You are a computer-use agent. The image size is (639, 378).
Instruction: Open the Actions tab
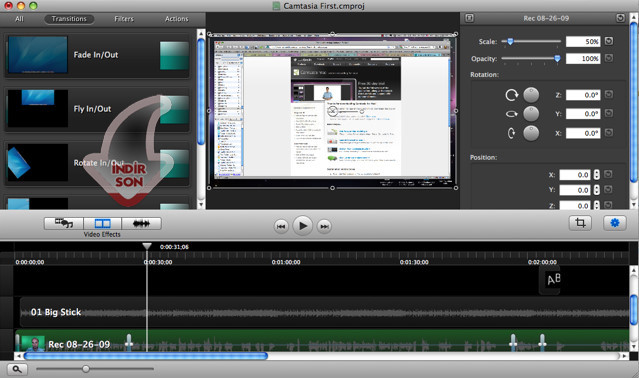176,19
